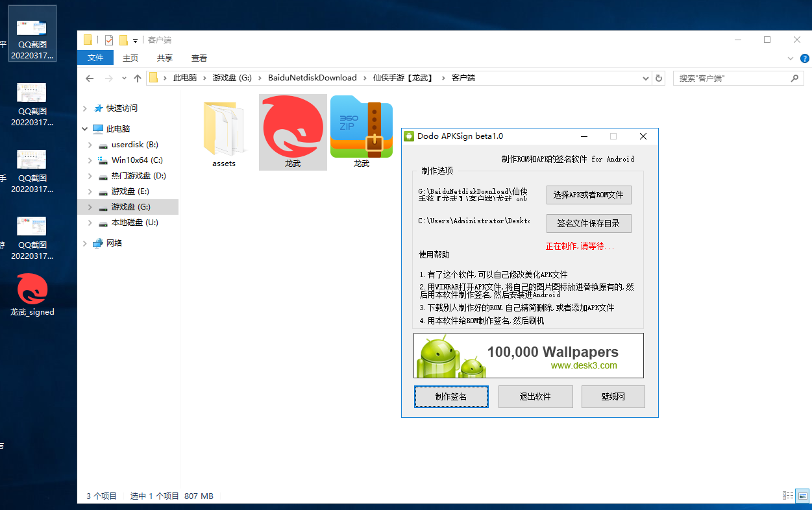This screenshot has height=510, width=812.
Task: Refresh the current folder view
Action: (659, 78)
